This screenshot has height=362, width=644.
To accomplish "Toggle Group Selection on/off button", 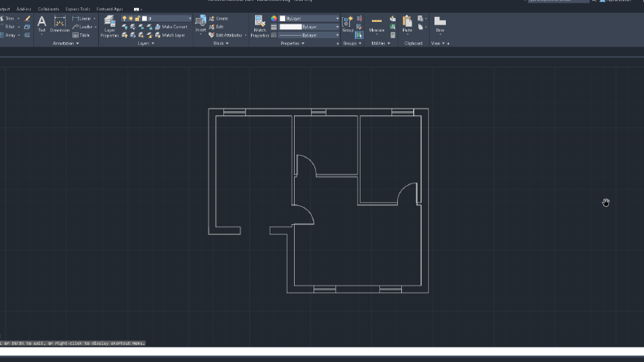I will pos(360,35).
